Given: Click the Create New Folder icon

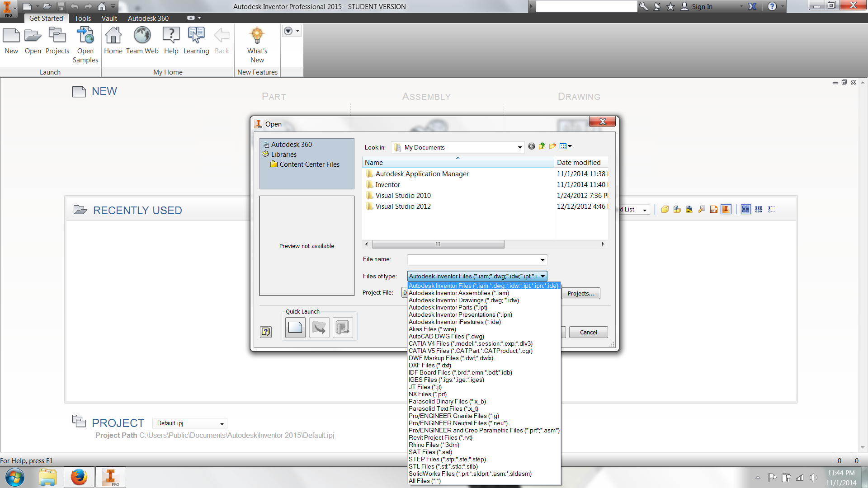Looking at the screenshot, I should point(552,146).
